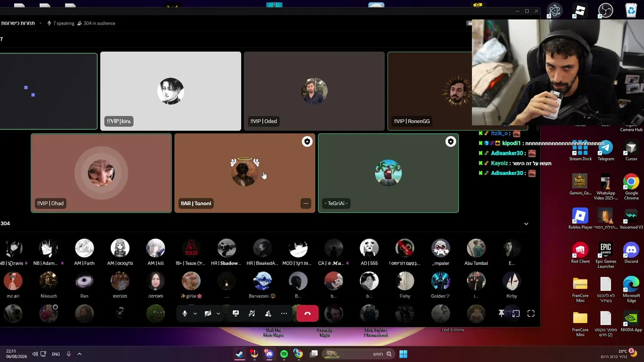The width and height of the screenshot is (644, 362).
Task: Open Discord from the taskbar
Action: point(269,354)
